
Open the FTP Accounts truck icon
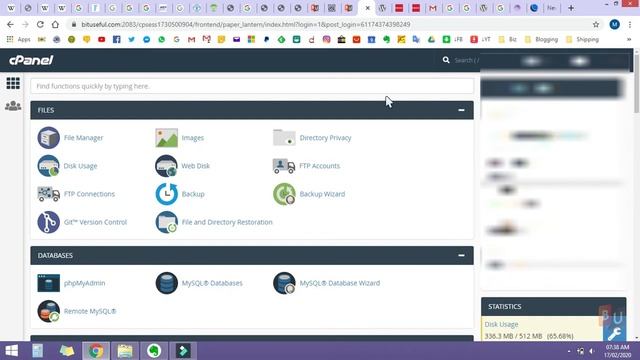click(x=284, y=166)
